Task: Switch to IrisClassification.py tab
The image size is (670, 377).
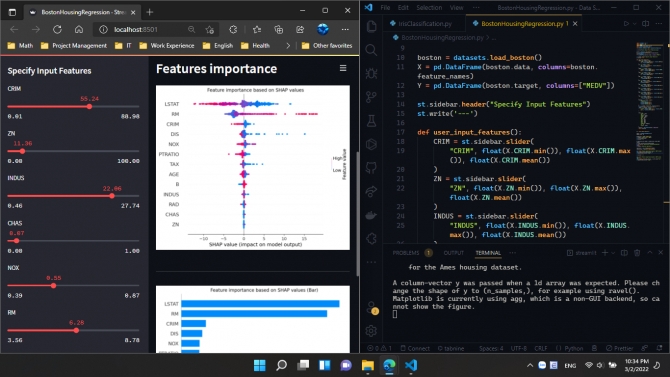Action: click(x=421, y=24)
